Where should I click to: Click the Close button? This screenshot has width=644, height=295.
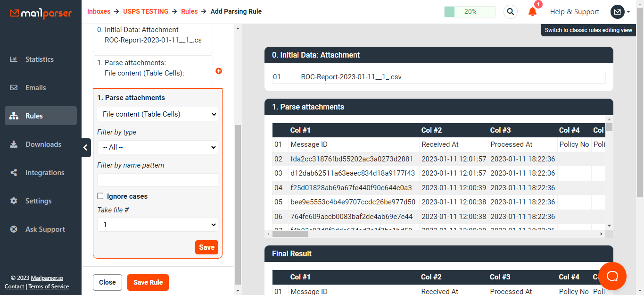107,282
